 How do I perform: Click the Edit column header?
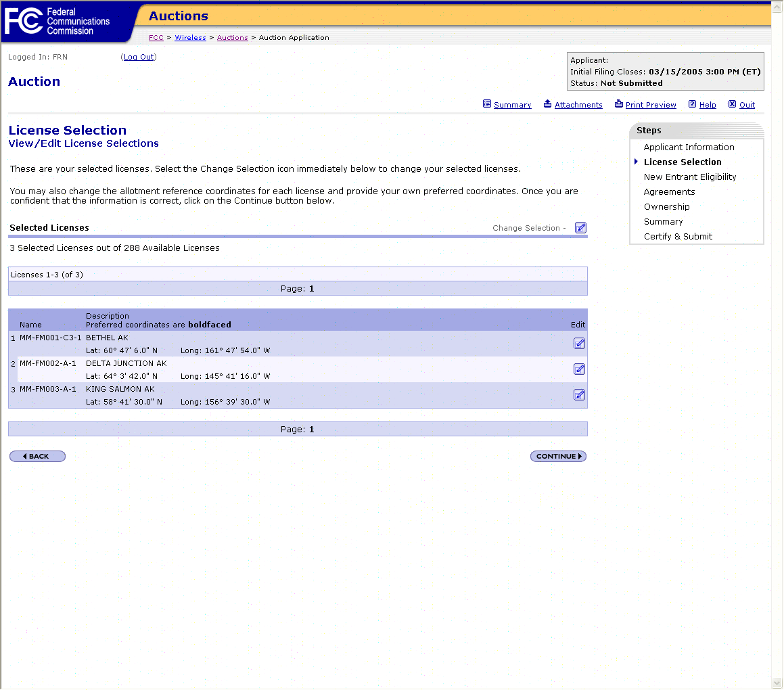click(578, 325)
